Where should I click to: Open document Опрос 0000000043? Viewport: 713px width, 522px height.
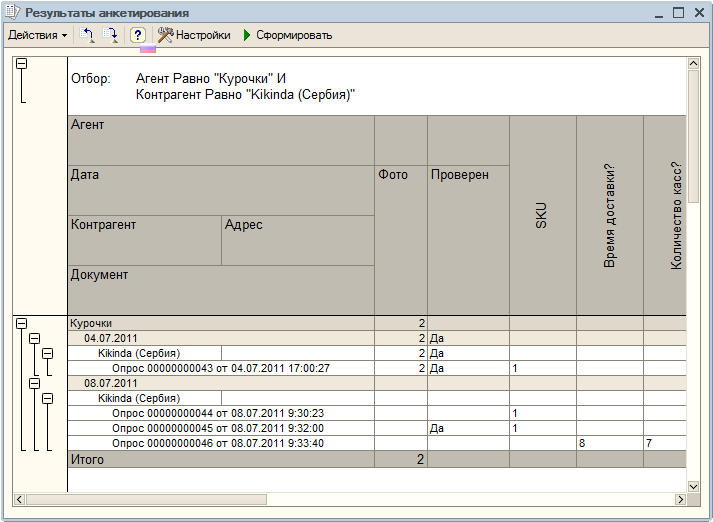pos(221,368)
